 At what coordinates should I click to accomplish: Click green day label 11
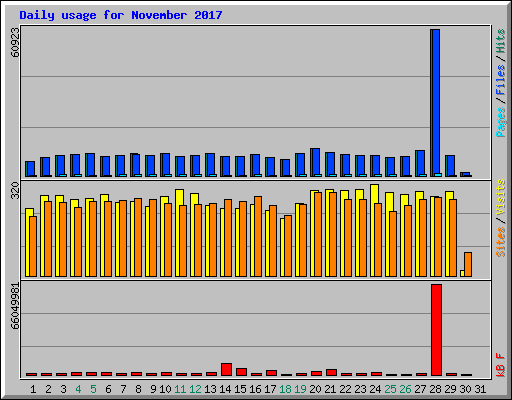coord(180,389)
